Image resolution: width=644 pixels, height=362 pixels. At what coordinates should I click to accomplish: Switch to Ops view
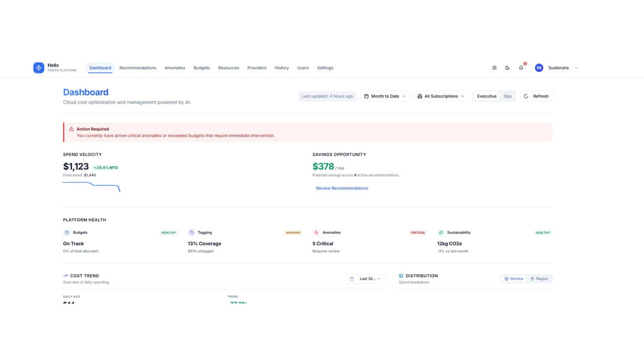(508, 96)
